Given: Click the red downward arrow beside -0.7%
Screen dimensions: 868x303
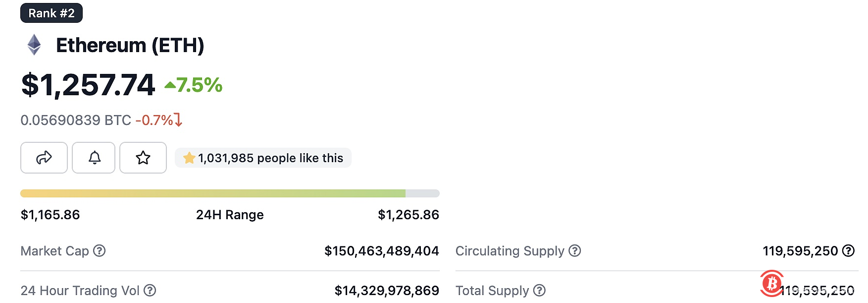Looking at the screenshot, I should click(178, 120).
